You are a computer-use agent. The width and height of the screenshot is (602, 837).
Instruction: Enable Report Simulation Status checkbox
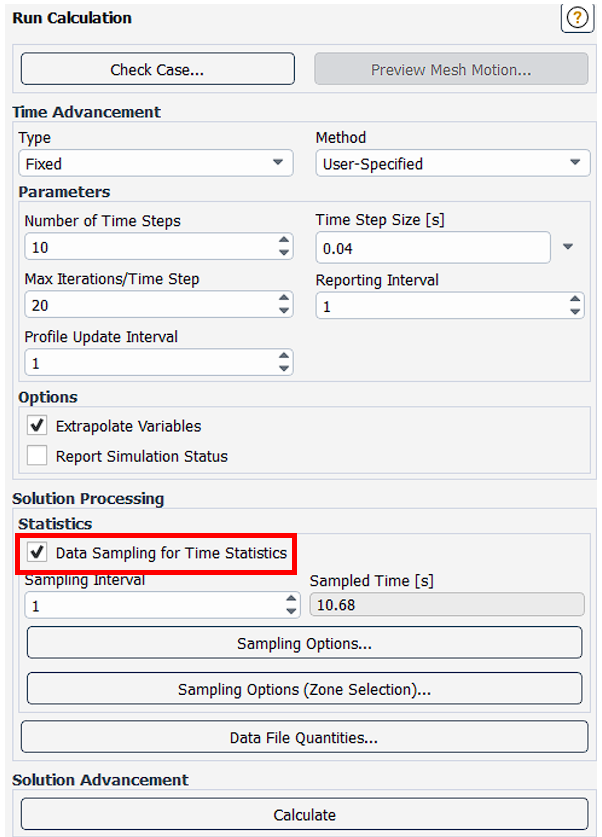[x=37, y=456]
